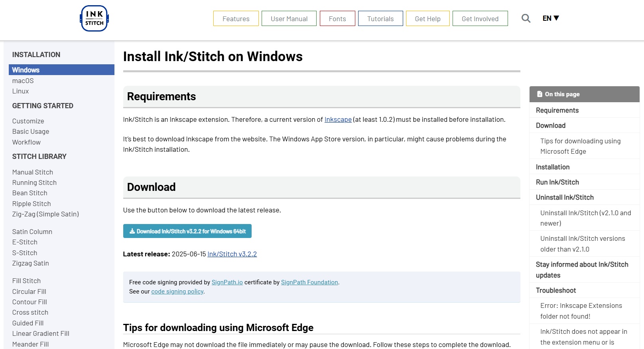Open Bean Stitch page
Image resolution: width=644 pixels, height=349 pixels.
30,193
